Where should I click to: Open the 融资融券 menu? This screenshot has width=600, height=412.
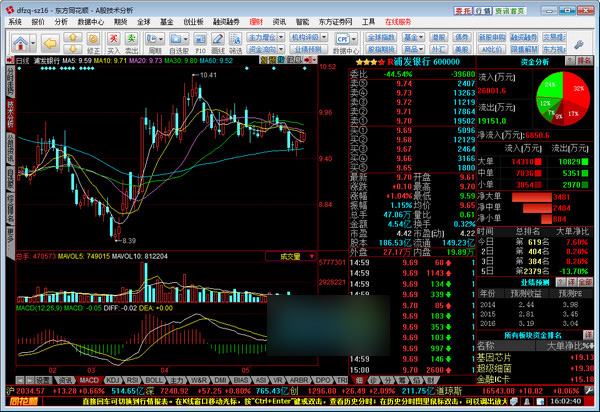226,22
